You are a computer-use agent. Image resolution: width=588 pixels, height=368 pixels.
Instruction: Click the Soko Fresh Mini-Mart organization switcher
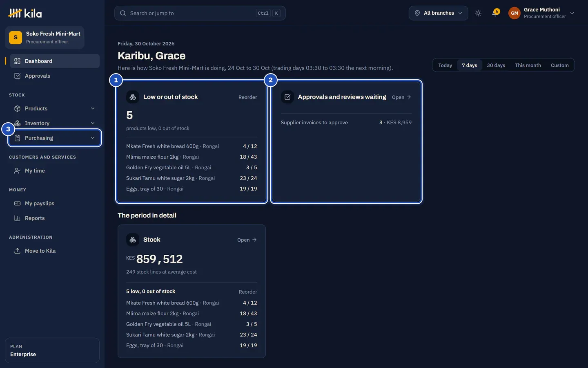[45, 38]
